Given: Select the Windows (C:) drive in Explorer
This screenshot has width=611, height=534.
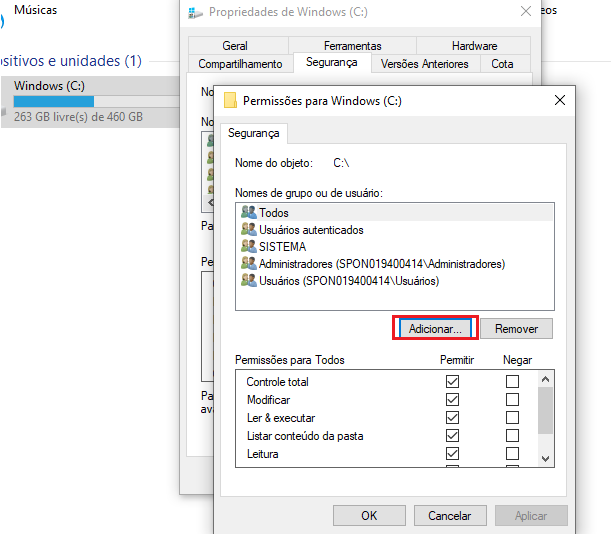Looking at the screenshot, I should coord(90,102).
